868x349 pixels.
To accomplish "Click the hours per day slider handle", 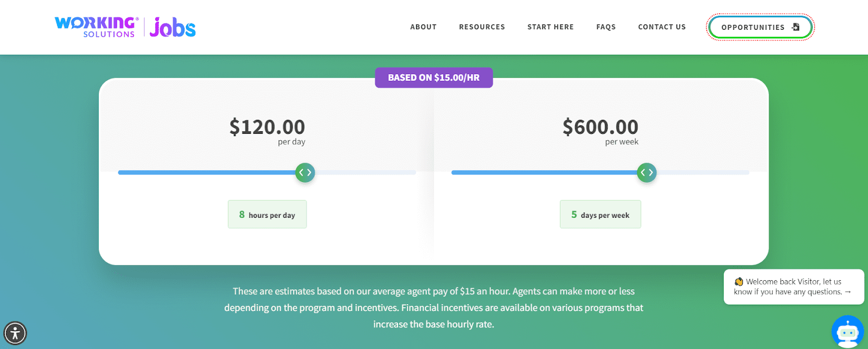I will point(305,172).
